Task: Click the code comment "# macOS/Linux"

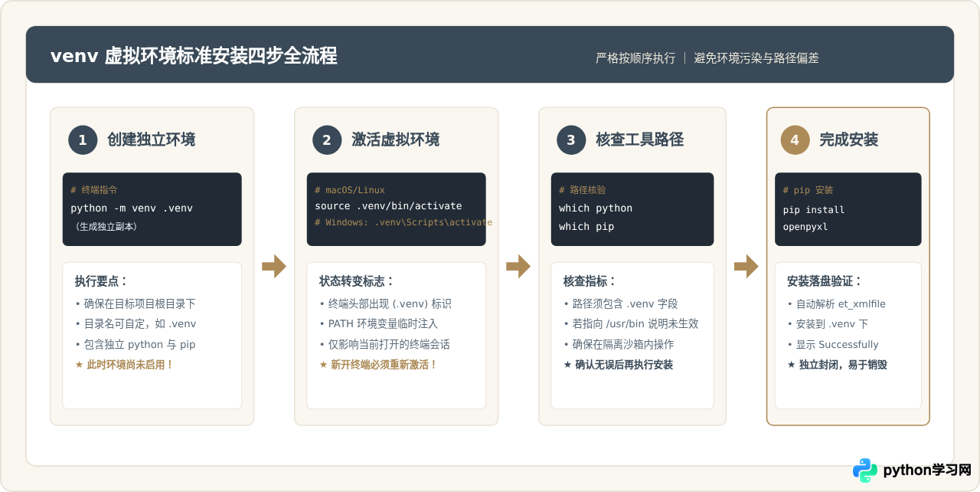Action: pos(350,189)
